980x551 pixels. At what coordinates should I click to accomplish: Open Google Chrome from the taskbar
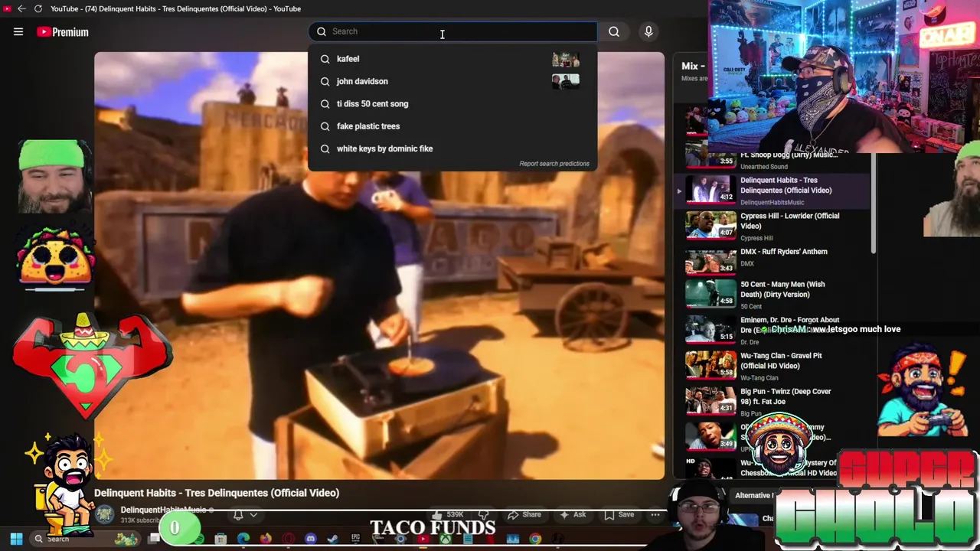[x=535, y=539]
